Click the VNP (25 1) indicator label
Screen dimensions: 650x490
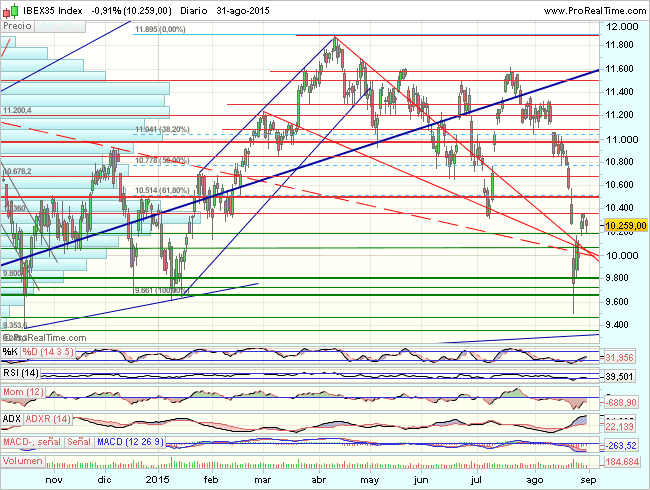pyautogui.click(x=60, y=26)
